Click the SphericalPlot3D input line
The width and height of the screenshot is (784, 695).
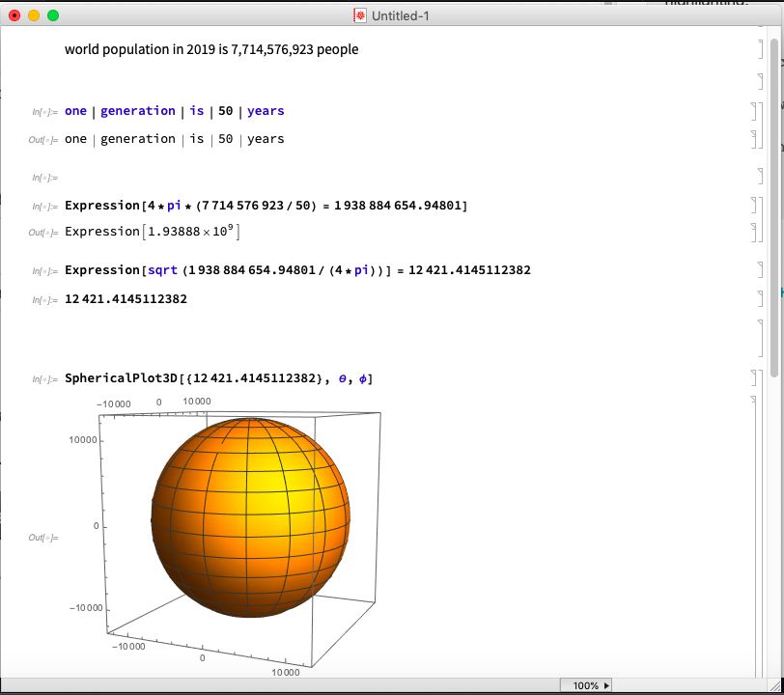pos(219,378)
